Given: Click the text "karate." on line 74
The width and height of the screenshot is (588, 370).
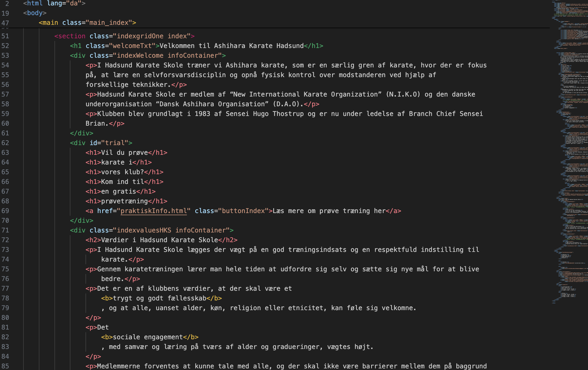Looking at the screenshot, I should tap(115, 259).
